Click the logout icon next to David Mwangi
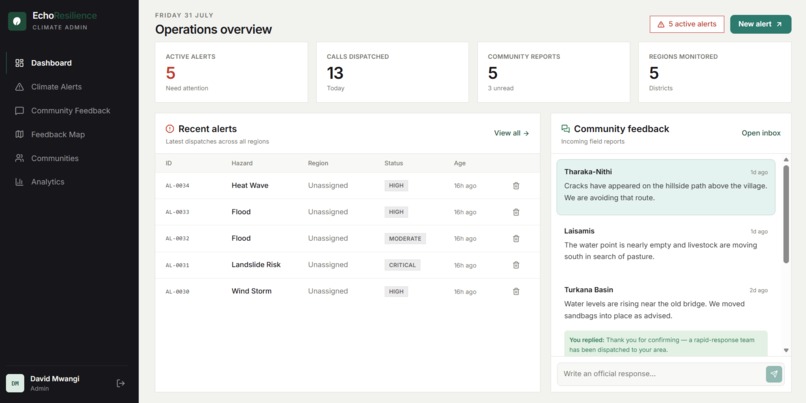The image size is (806, 403). coord(121,383)
